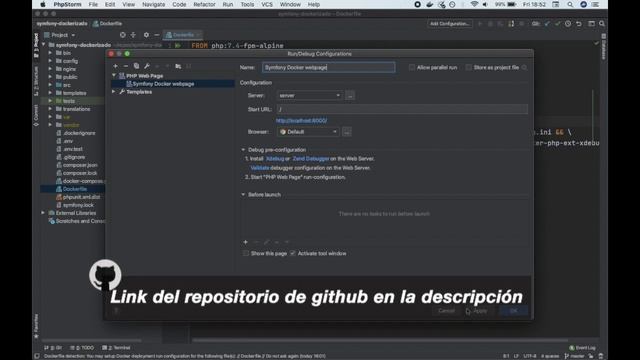
Task: Open server settings via the ellipsis button beside Server
Action: point(350,96)
